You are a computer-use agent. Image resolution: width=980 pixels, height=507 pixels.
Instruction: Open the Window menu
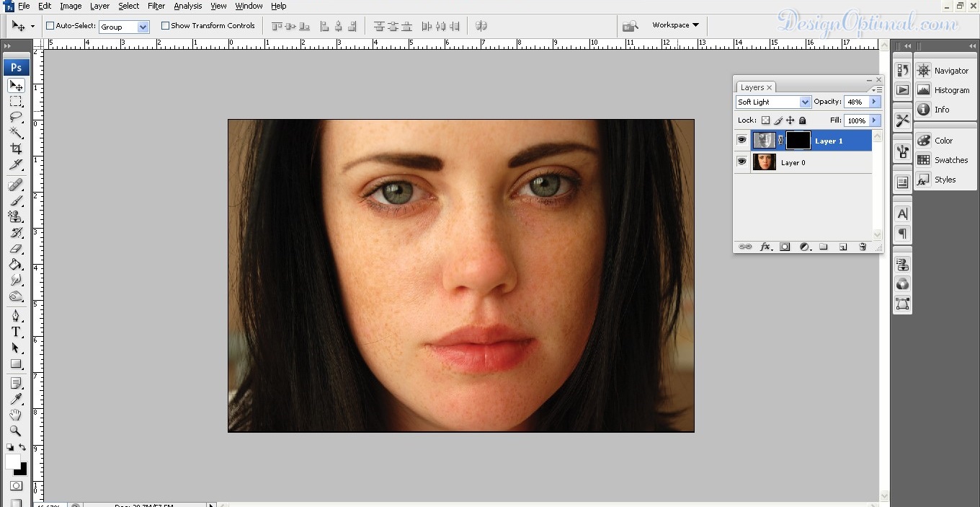click(249, 6)
